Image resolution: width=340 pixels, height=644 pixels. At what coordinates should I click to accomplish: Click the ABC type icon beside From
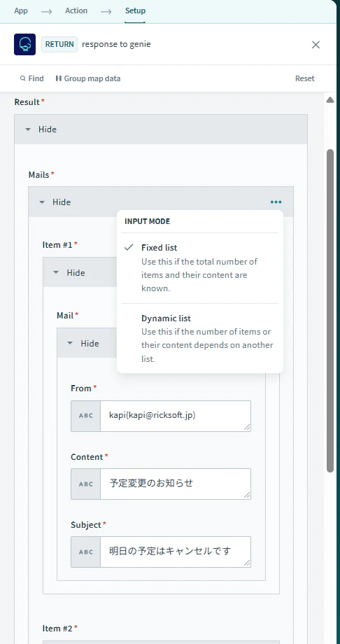(x=86, y=416)
